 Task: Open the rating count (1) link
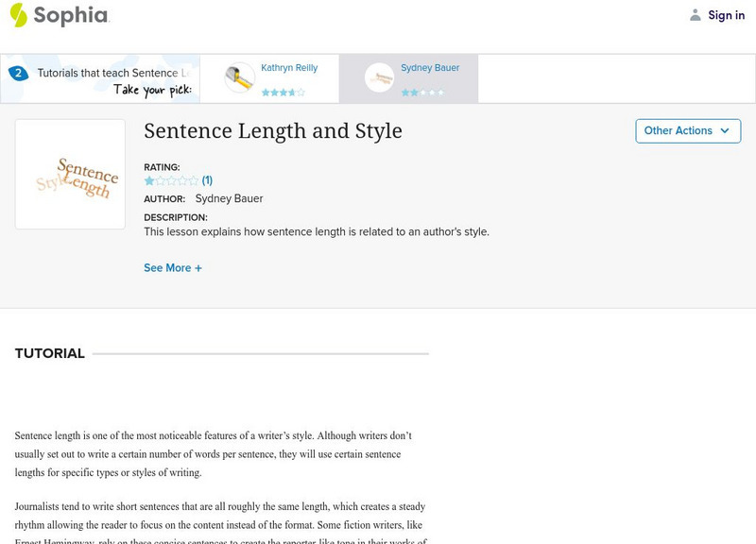coord(207,180)
